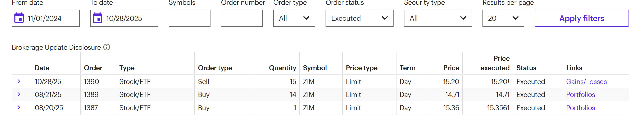
Task: Expand order 1389 row details
Action: (19, 94)
